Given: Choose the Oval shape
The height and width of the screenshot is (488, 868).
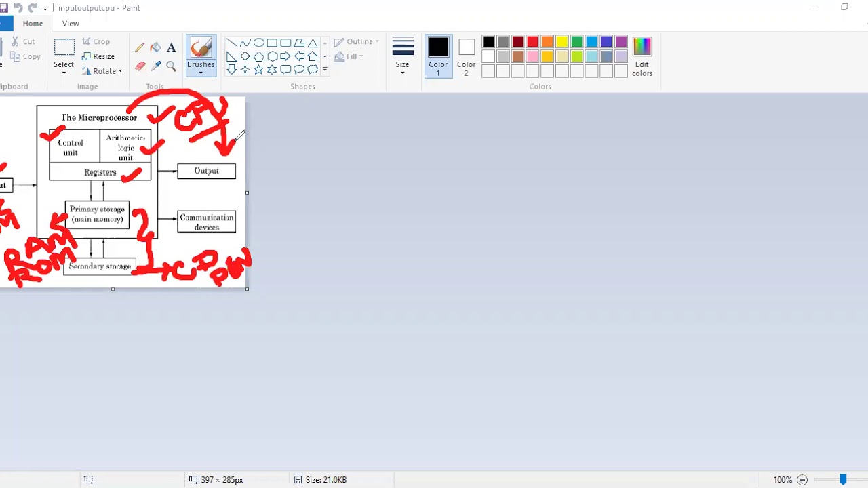Looking at the screenshot, I should (x=258, y=43).
